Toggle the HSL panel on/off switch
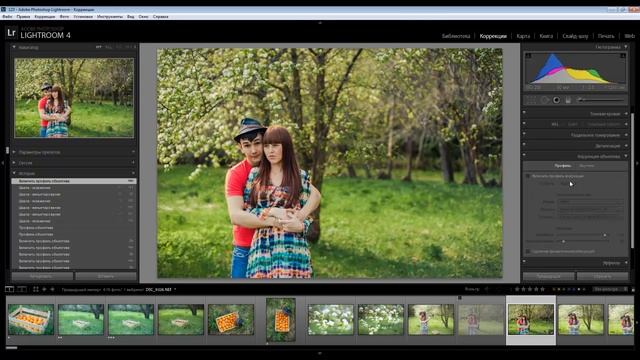This screenshot has height=360, width=640. pos(524,124)
